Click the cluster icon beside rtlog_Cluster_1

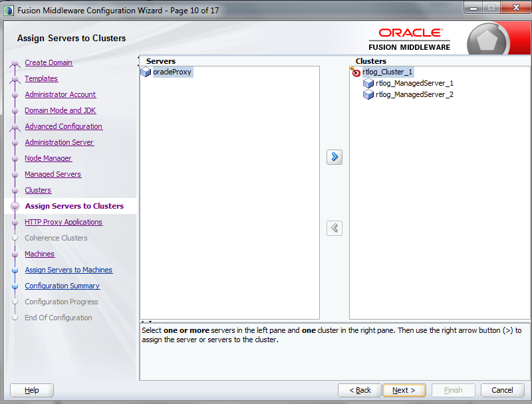[355, 72]
